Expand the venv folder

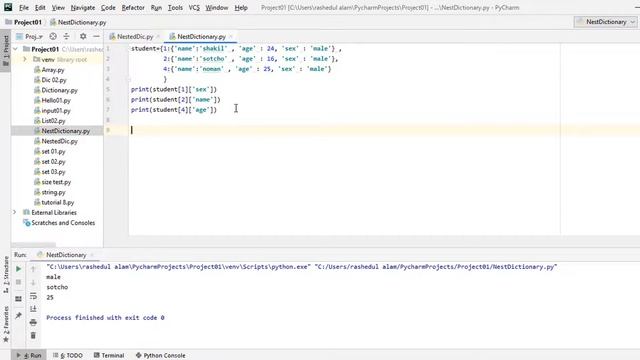point(25,60)
